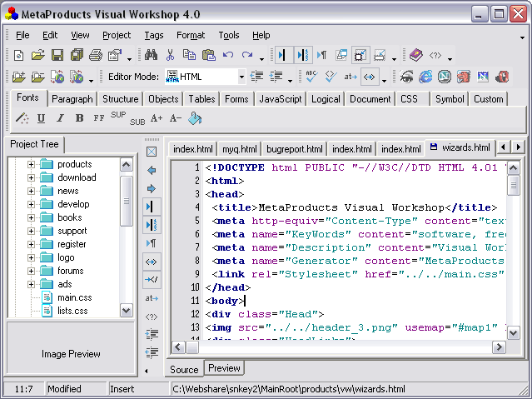
Task: Click the Superscript SUP icon
Action: click(x=118, y=116)
